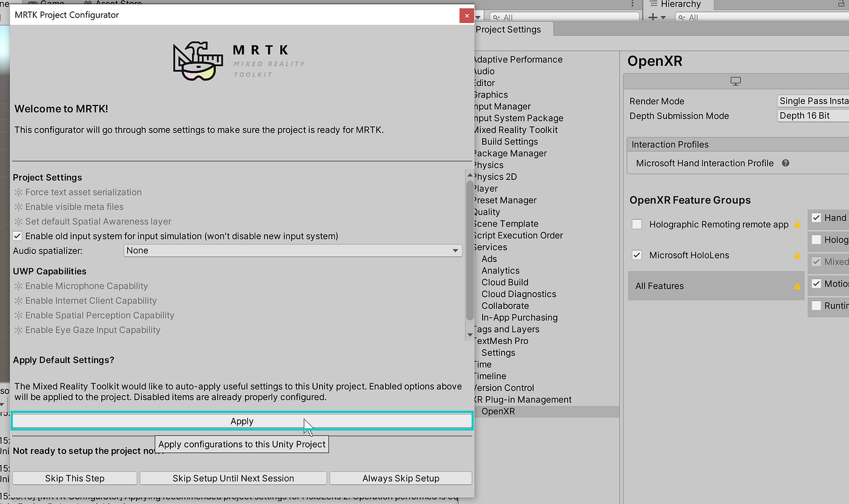Apply configurations to this Unity project
This screenshot has height=504, width=849.
click(242, 421)
